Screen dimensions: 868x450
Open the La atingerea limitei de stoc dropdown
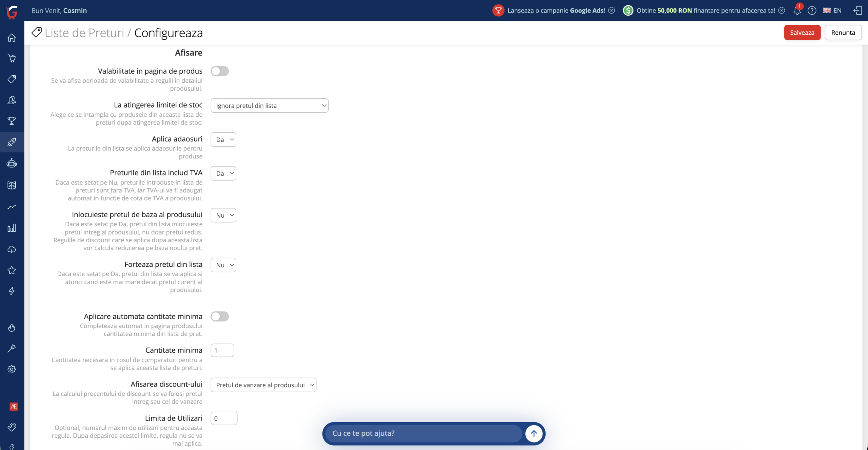coord(270,106)
